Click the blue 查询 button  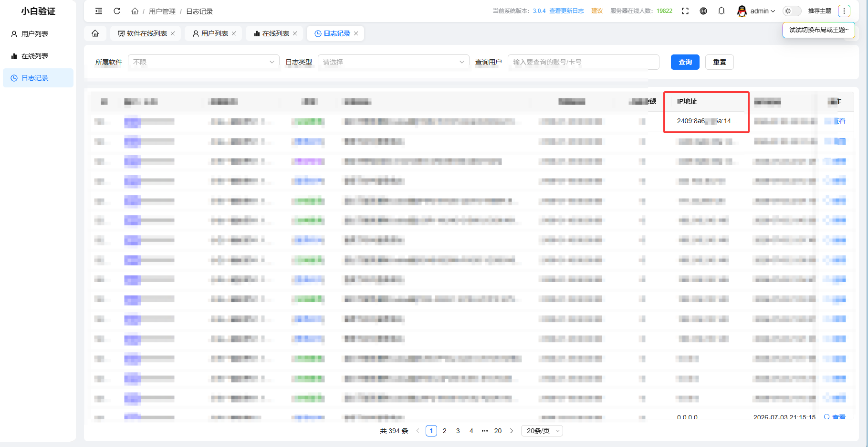pos(685,62)
